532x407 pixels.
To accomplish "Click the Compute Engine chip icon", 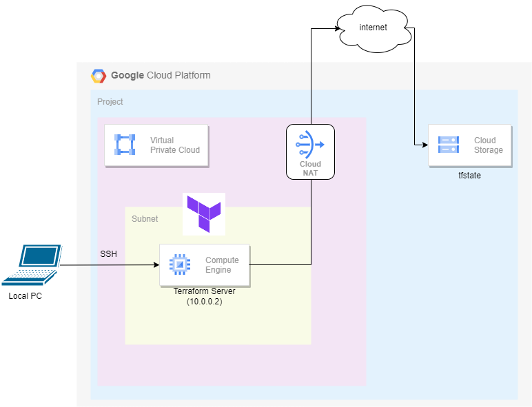I will (180, 264).
